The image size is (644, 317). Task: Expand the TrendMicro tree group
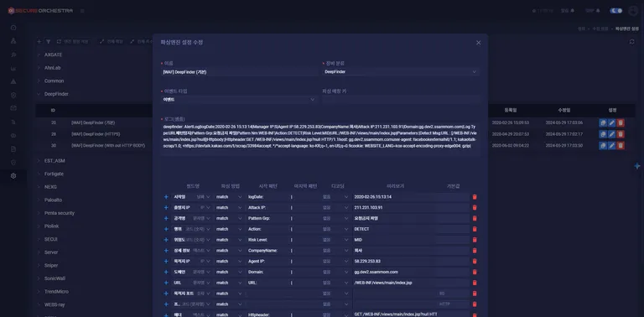click(x=39, y=292)
